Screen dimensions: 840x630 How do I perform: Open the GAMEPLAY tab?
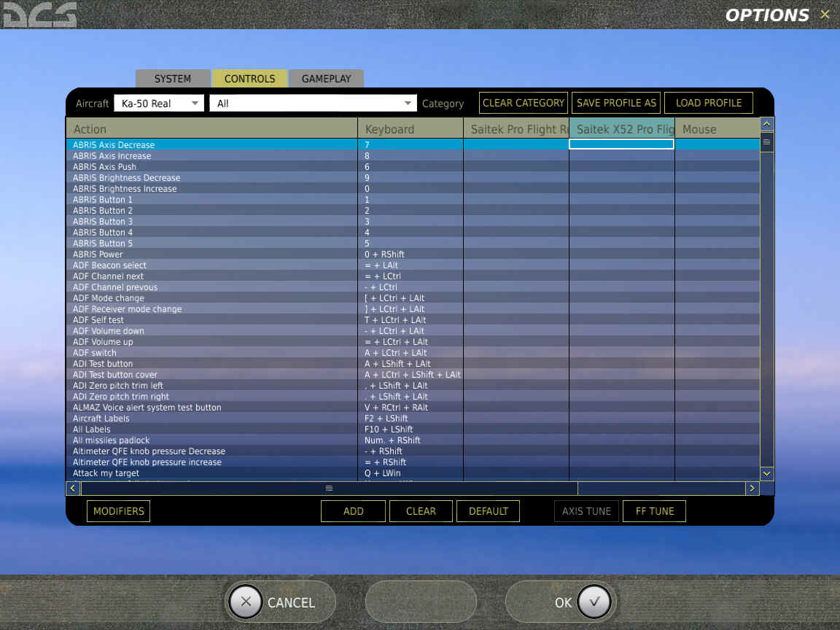pos(326,79)
